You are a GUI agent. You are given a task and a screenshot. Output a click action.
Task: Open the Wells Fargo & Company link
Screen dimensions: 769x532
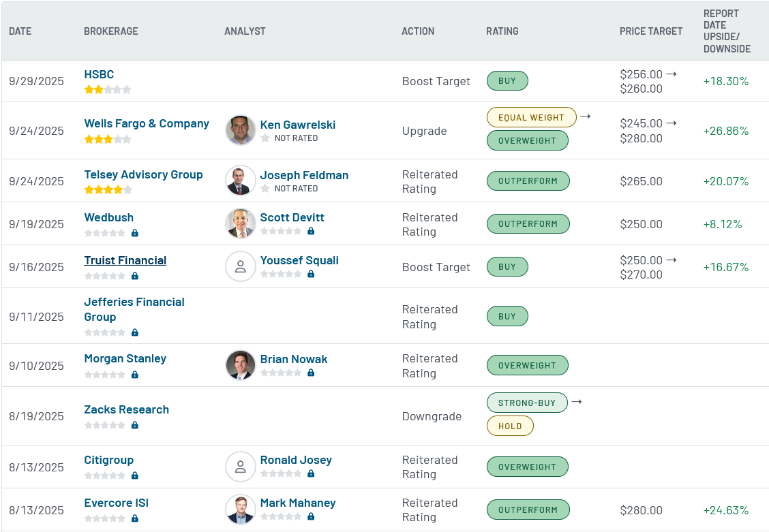tap(147, 123)
